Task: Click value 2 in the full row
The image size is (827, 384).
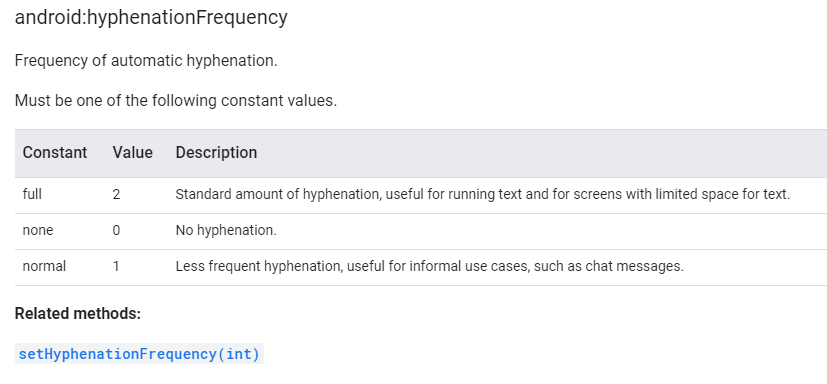Action: [x=116, y=194]
